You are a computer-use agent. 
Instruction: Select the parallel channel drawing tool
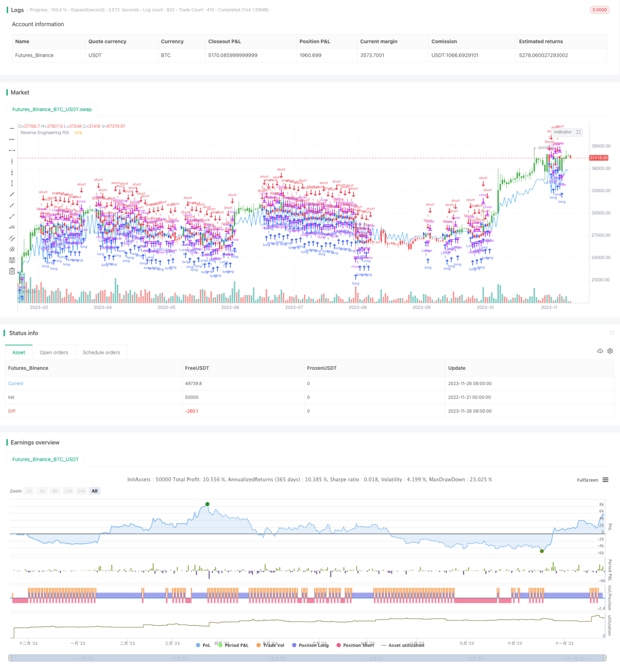coord(12,238)
